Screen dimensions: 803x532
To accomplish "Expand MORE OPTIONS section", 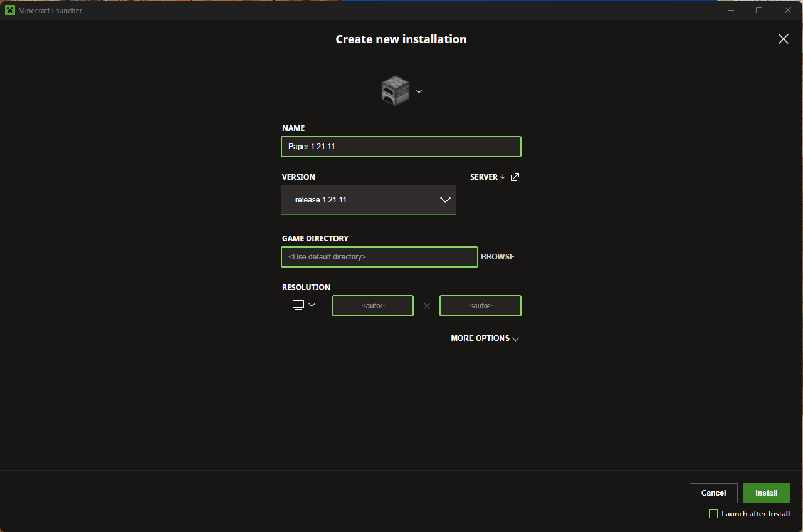I will point(485,338).
